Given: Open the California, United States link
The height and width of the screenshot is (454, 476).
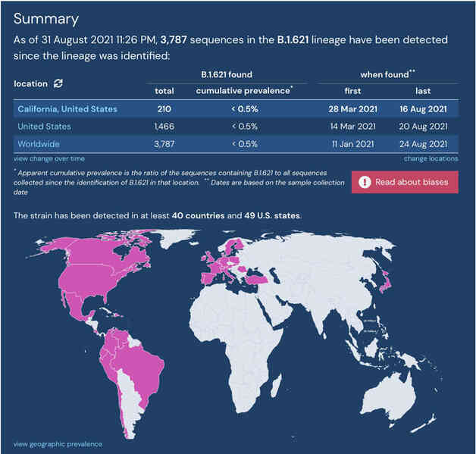Looking at the screenshot, I should (67, 109).
